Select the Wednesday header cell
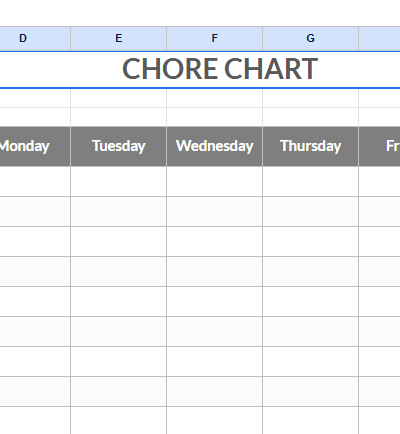Screen dimensions: 400x434 pos(215,146)
